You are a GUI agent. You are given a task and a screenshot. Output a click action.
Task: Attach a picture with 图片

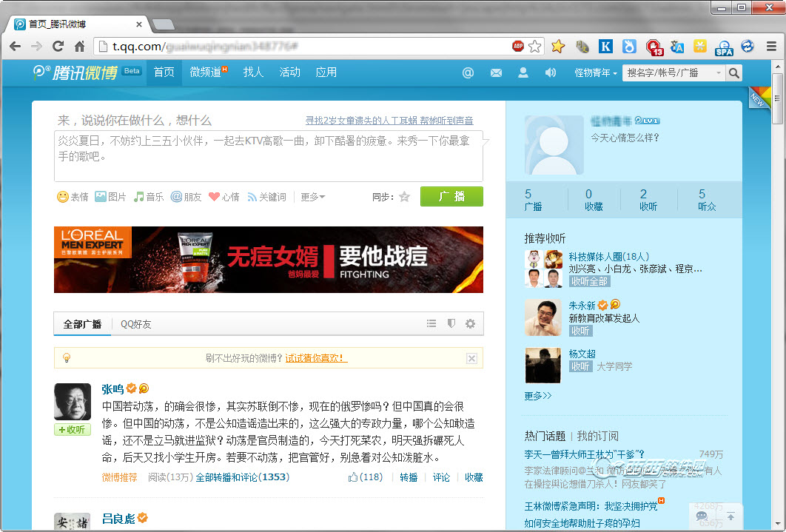tap(110, 197)
